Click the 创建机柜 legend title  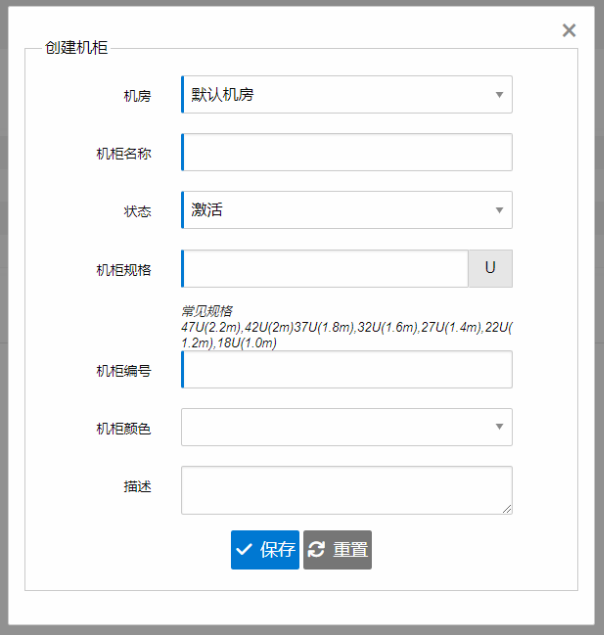76,48
